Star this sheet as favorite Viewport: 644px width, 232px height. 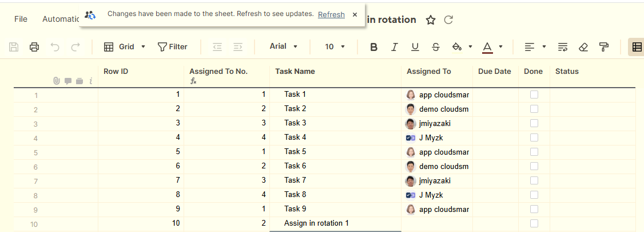pyautogui.click(x=431, y=20)
